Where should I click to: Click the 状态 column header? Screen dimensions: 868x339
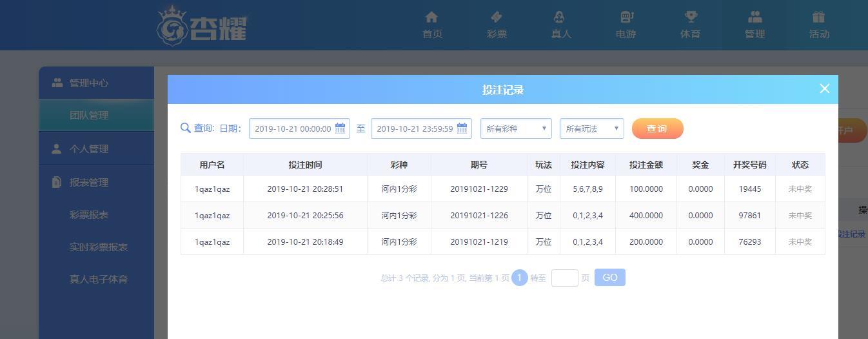click(x=800, y=165)
